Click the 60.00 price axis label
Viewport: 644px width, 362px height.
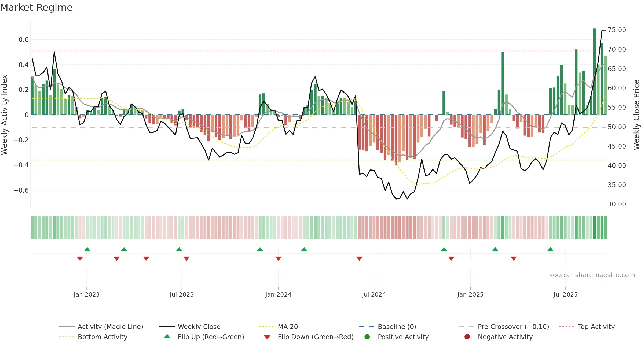click(617, 88)
